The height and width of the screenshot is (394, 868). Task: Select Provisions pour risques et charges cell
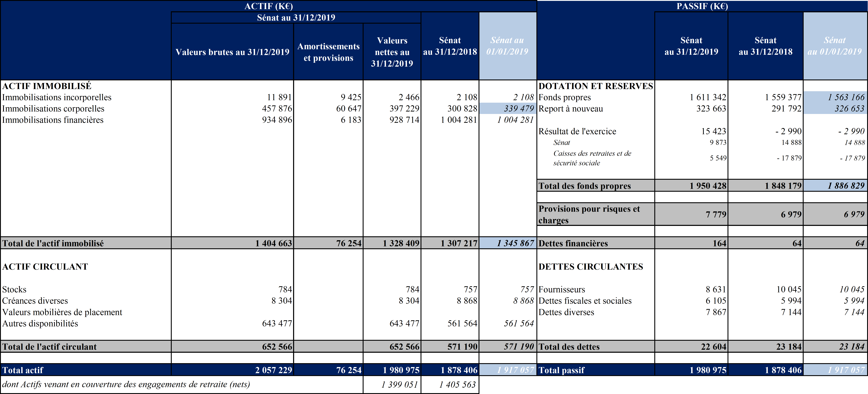click(x=589, y=214)
